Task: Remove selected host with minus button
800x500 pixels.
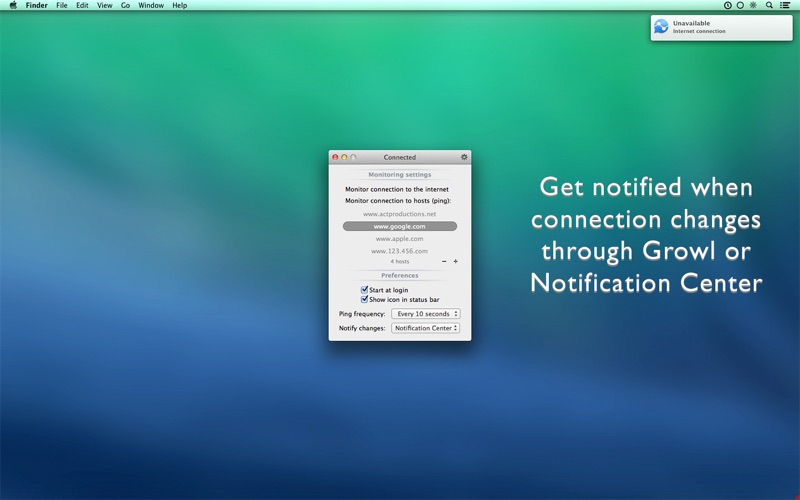Action: coord(444,261)
